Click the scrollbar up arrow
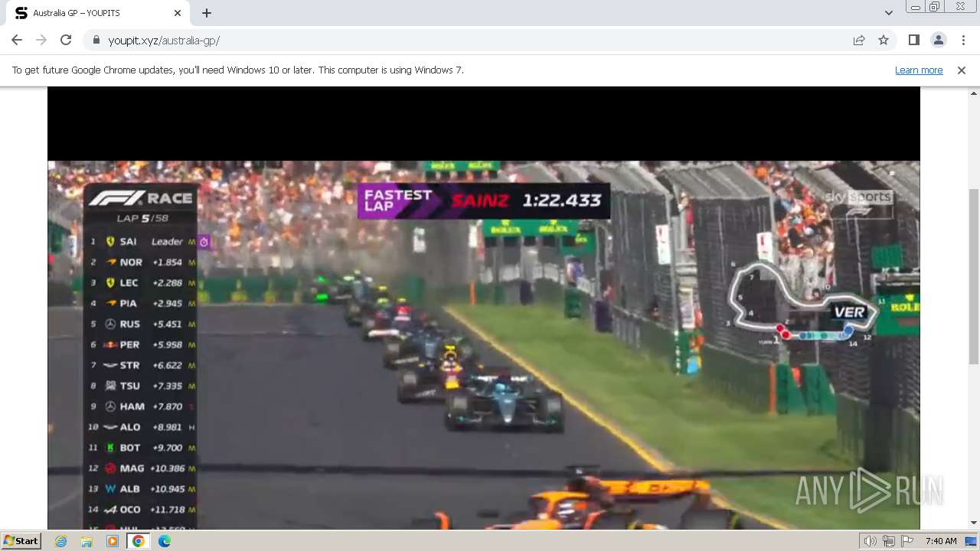 point(973,93)
